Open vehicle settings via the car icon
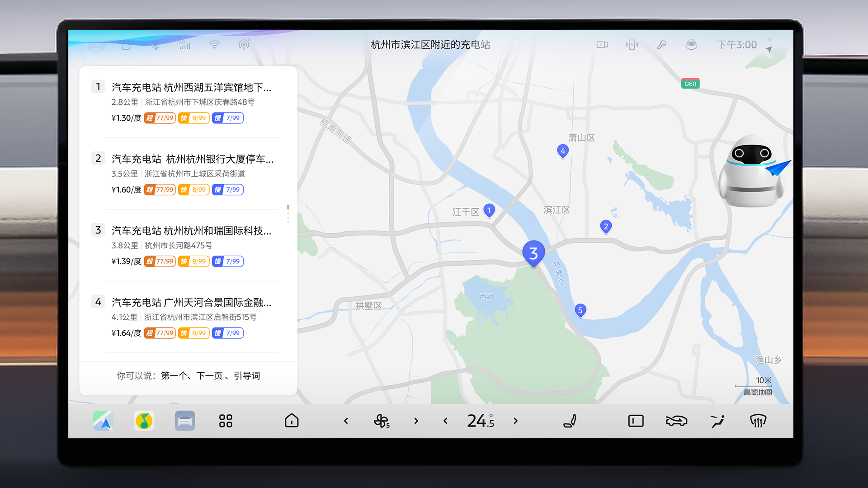 185,421
